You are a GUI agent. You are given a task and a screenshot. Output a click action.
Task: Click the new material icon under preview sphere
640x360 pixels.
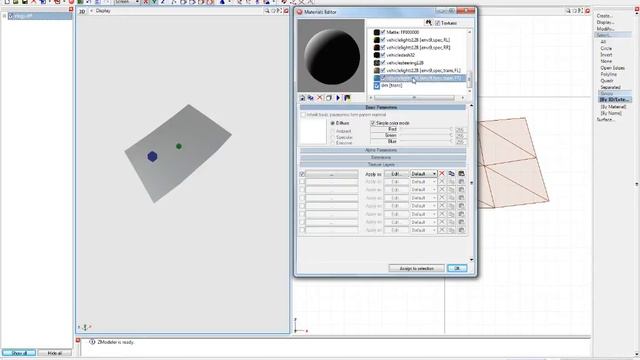tap(302, 98)
